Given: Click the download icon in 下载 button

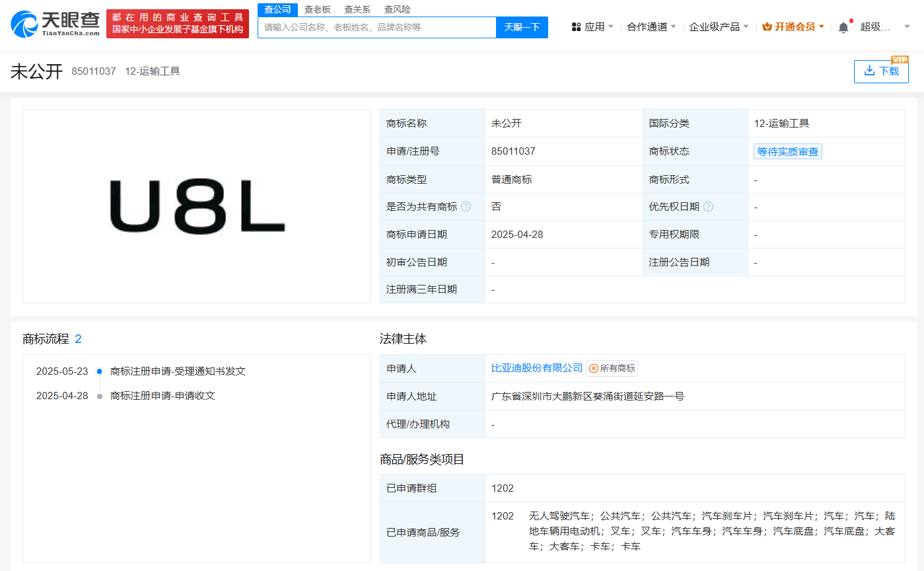Looking at the screenshot, I should (870, 71).
